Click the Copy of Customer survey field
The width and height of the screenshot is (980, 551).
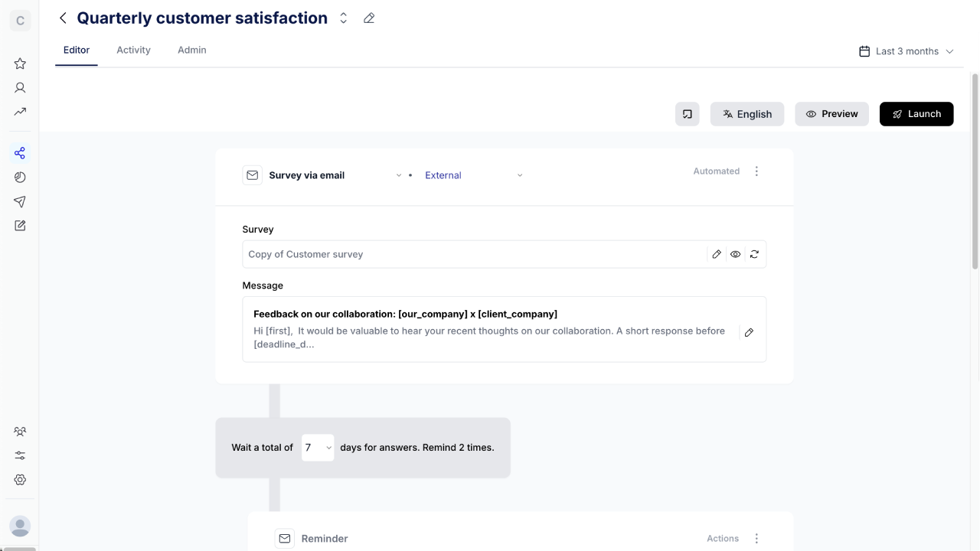(x=473, y=254)
